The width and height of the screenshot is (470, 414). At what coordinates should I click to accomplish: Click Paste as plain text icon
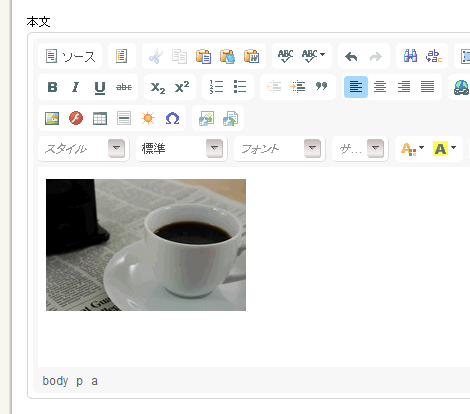(227, 56)
